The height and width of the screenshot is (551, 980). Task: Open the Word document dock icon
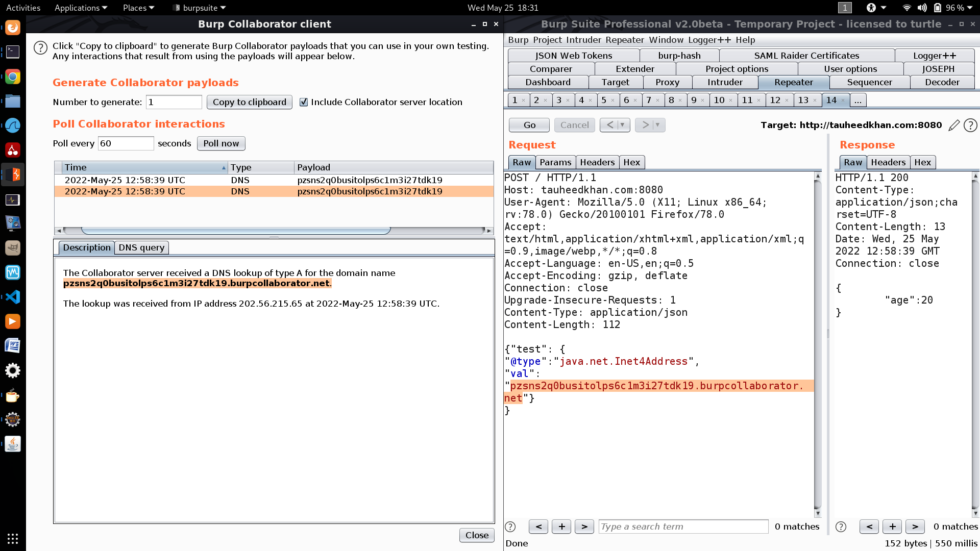click(x=13, y=346)
